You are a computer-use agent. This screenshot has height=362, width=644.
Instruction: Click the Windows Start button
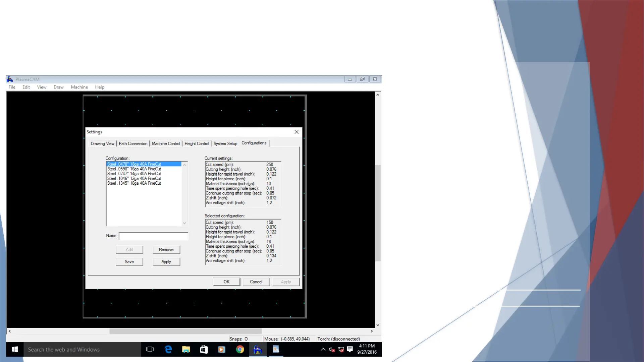pyautogui.click(x=15, y=349)
